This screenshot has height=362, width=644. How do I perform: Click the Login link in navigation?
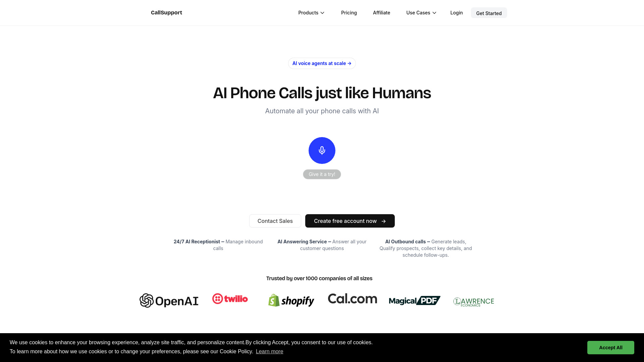[x=456, y=12]
